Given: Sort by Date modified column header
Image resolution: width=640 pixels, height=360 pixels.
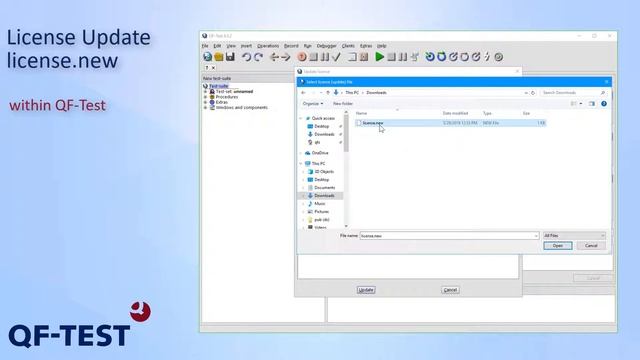Looking at the screenshot, I should pos(455,113).
